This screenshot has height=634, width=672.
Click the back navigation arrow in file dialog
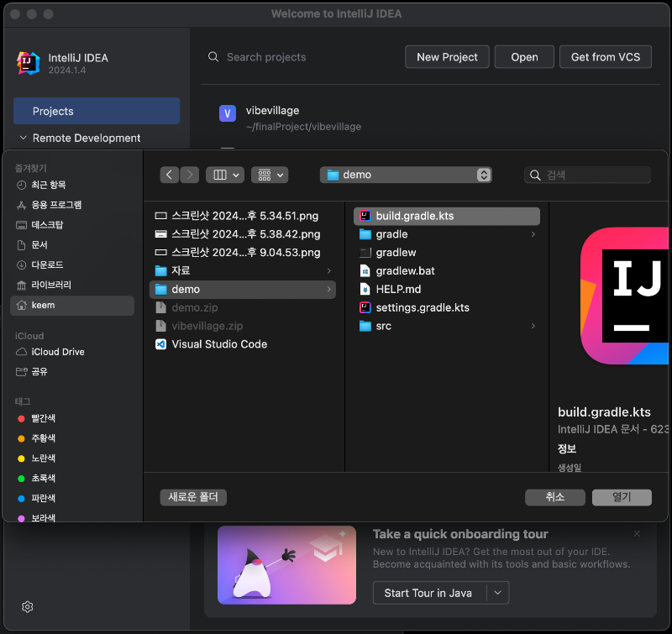170,175
